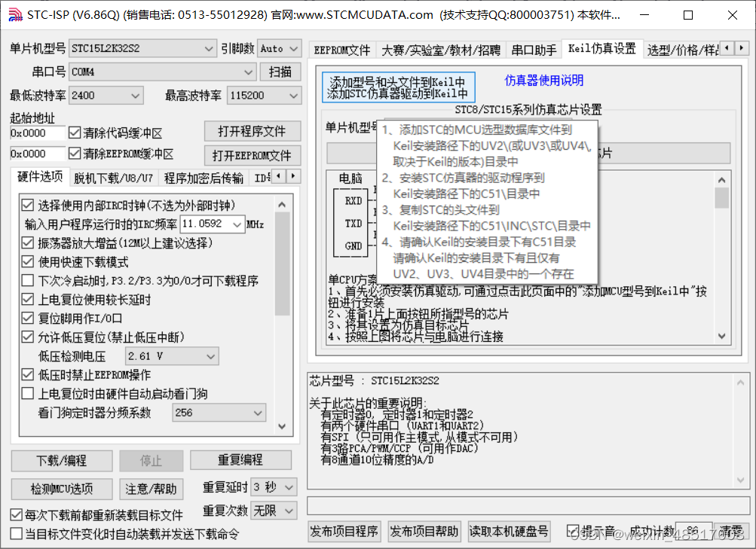Viewport: 756px width, 549px height.
Task: Open 最低波特率 2400 dropdown
Action: click(106, 96)
